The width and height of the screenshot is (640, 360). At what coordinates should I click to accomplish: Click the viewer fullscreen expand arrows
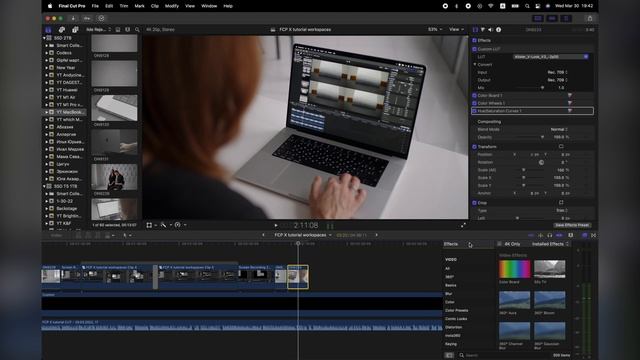[x=463, y=225]
